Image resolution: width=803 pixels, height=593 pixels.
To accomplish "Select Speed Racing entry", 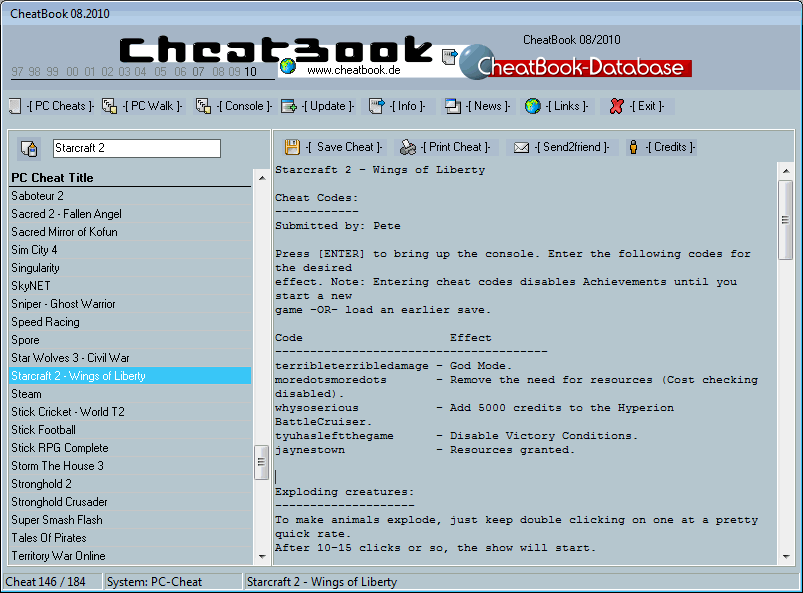I will tap(131, 322).
